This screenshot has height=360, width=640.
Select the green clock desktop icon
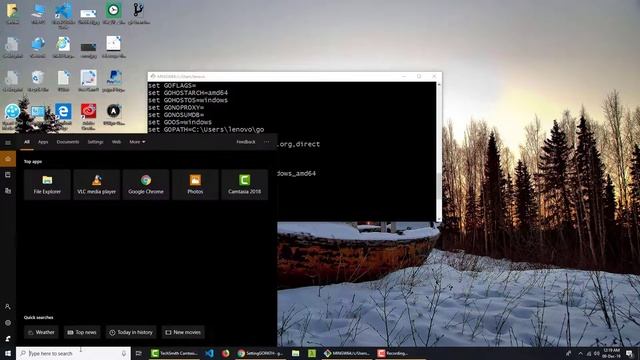pos(114,13)
